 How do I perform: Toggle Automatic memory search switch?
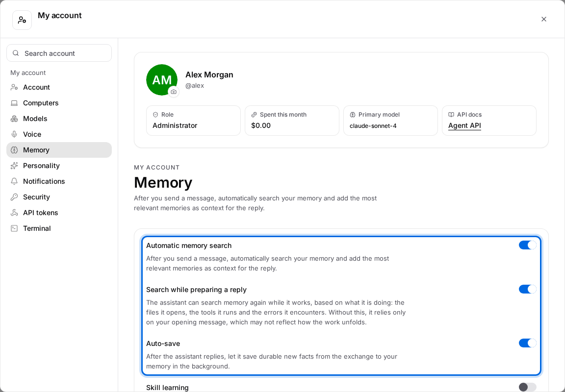click(x=528, y=245)
